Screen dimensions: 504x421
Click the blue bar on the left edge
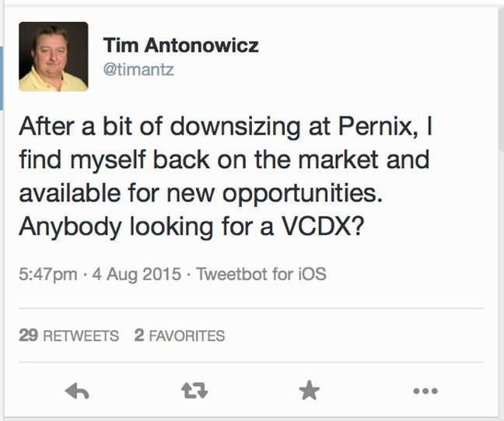(x=2, y=78)
